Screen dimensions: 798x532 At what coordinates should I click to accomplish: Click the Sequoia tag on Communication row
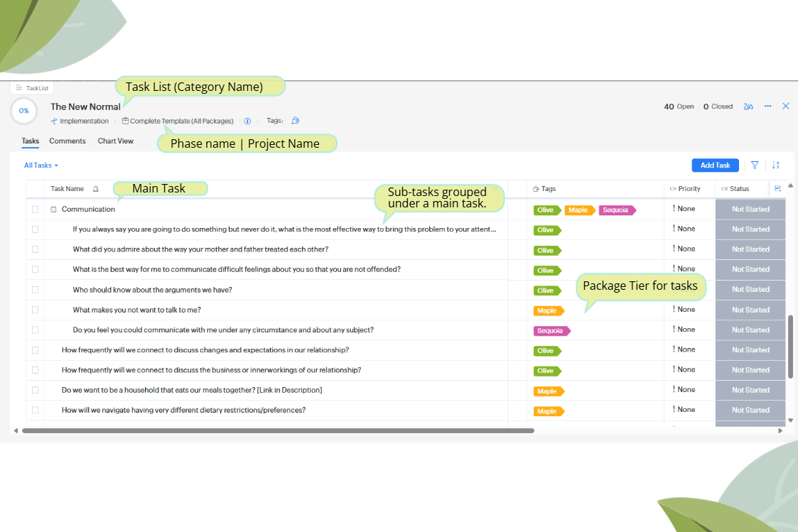(616, 210)
